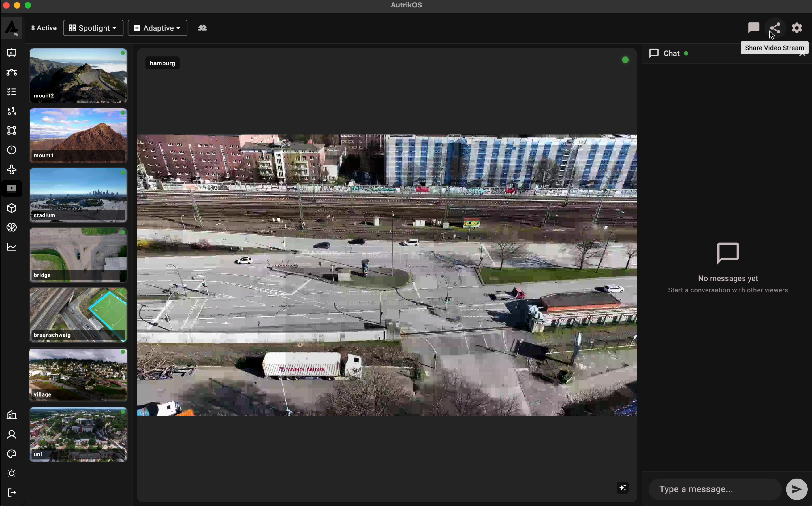Click the speedometer performance icon
The image size is (812, 506).
[202, 28]
